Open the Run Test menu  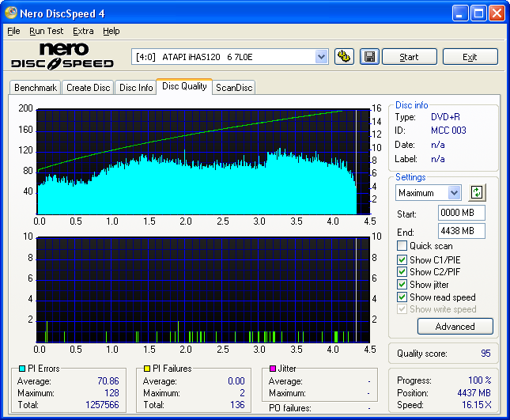(46, 31)
